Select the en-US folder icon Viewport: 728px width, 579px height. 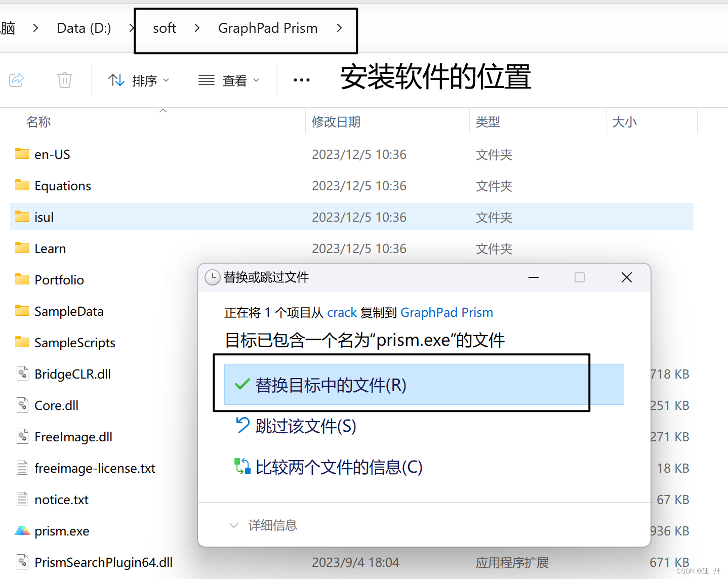pos(22,154)
